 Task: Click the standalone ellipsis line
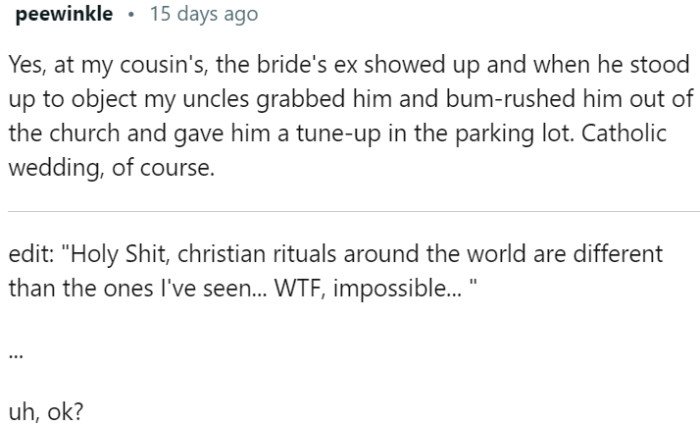[x=14, y=356]
